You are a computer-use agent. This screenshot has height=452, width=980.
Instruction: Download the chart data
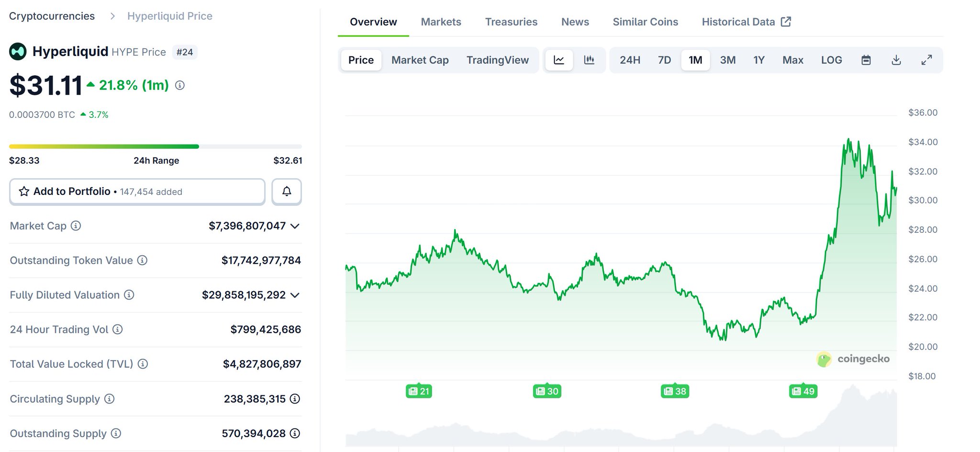(x=896, y=60)
